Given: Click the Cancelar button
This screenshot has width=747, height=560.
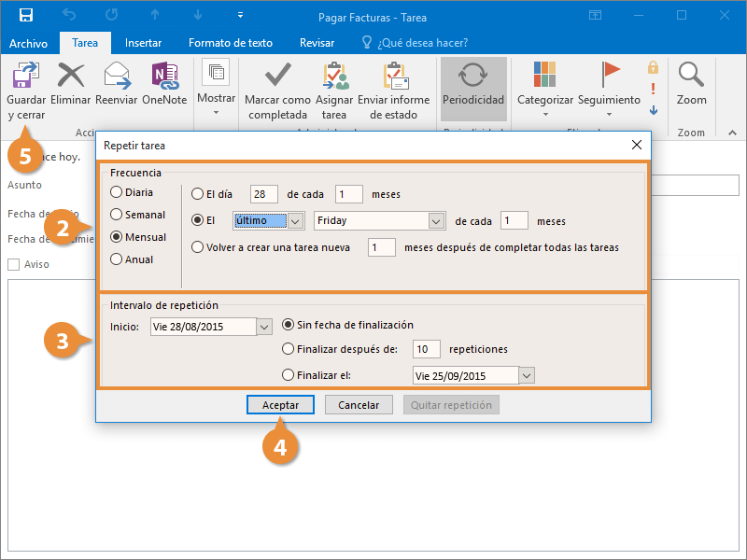Looking at the screenshot, I should tap(359, 405).
